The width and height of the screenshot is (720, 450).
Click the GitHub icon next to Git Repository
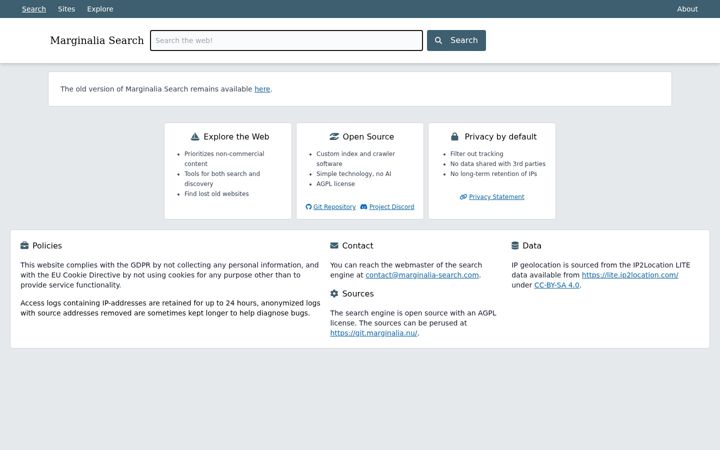[x=309, y=207]
